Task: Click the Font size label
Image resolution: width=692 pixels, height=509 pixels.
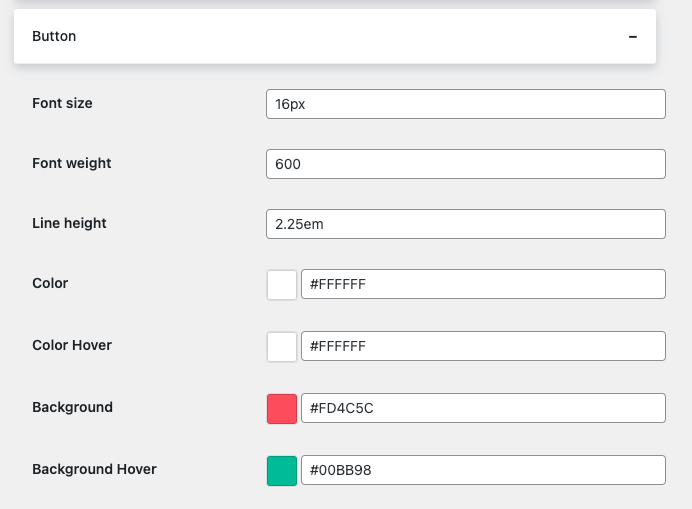Action: (62, 103)
